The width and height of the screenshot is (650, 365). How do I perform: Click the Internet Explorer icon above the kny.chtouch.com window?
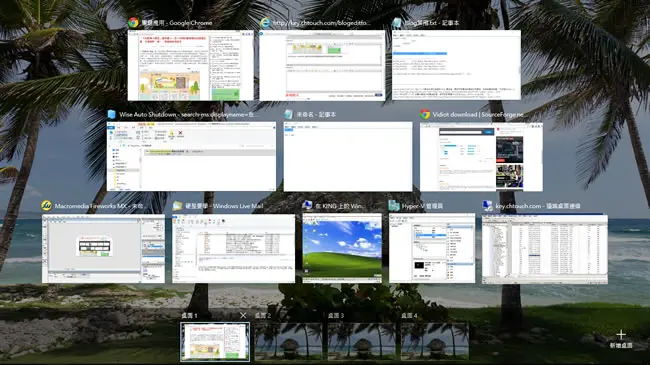click(265, 23)
